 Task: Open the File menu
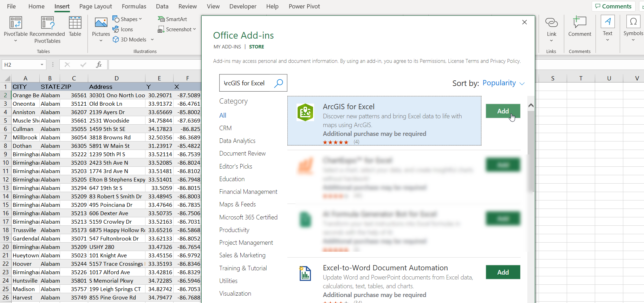pos(11,6)
